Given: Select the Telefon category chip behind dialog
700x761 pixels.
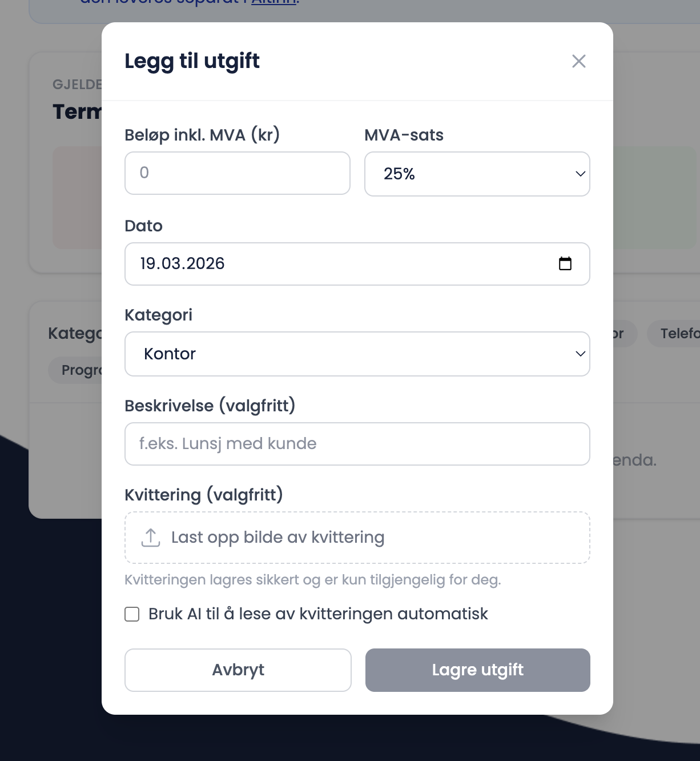Looking at the screenshot, I should pos(677,334).
